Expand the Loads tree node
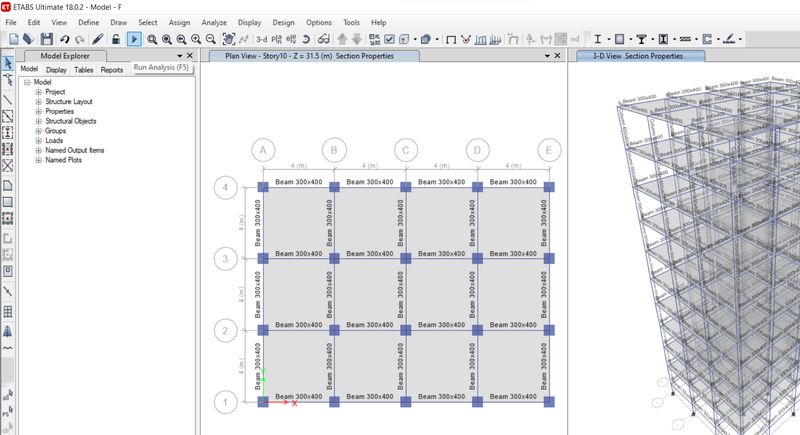Image resolution: width=800 pixels, height=435 pixels. [38, 141]
